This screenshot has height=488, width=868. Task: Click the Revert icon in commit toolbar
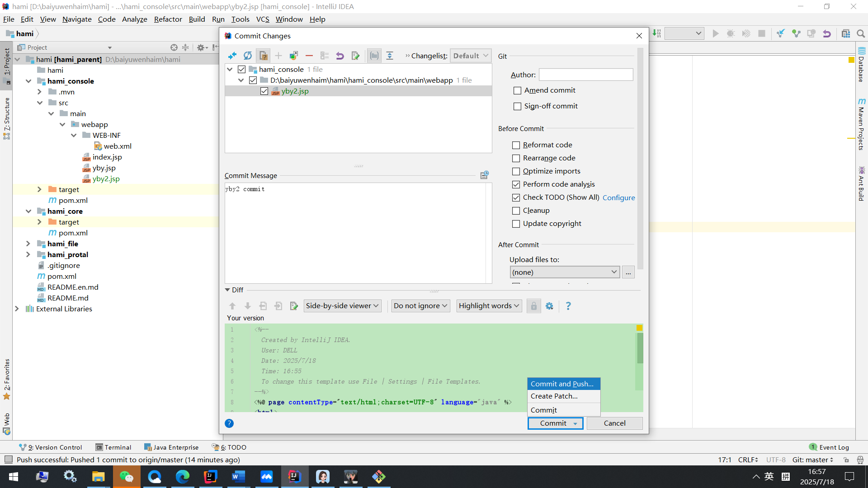[340, 56]
